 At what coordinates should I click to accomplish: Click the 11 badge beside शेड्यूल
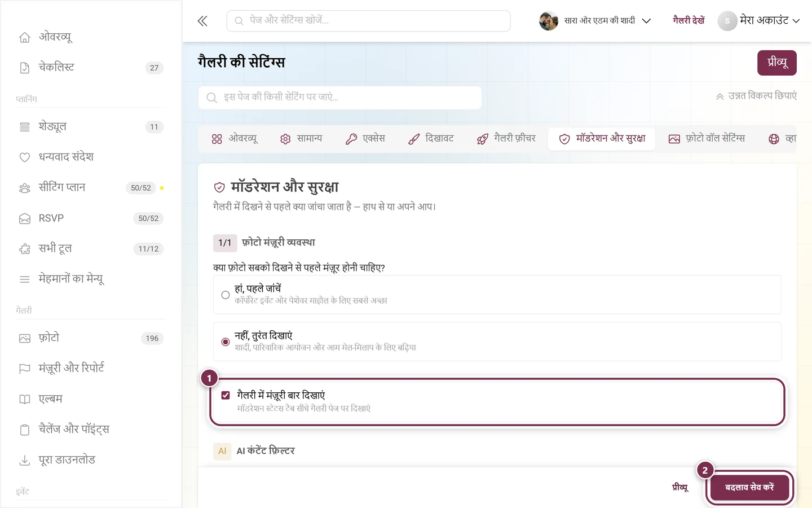tap(155, 127)
